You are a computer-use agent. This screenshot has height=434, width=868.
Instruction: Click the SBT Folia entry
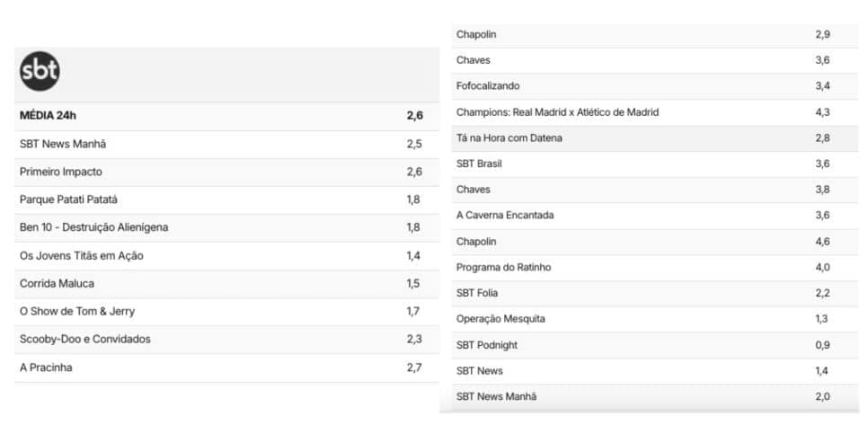tap(655, 294)
